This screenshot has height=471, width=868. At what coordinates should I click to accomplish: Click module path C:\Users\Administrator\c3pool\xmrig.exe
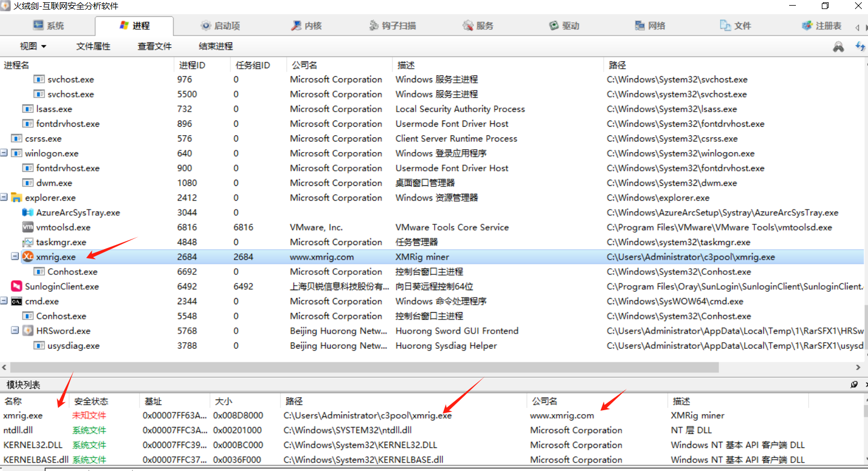tap(367, 415)
